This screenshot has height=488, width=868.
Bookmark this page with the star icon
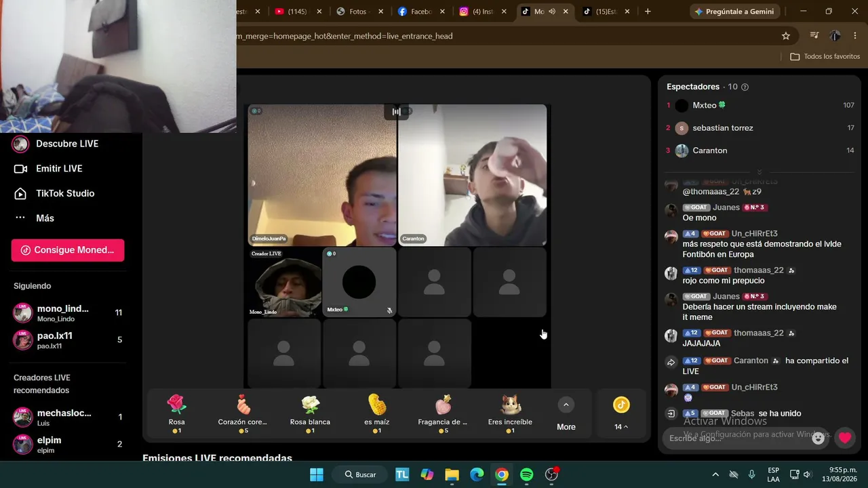tap(786, 36)
